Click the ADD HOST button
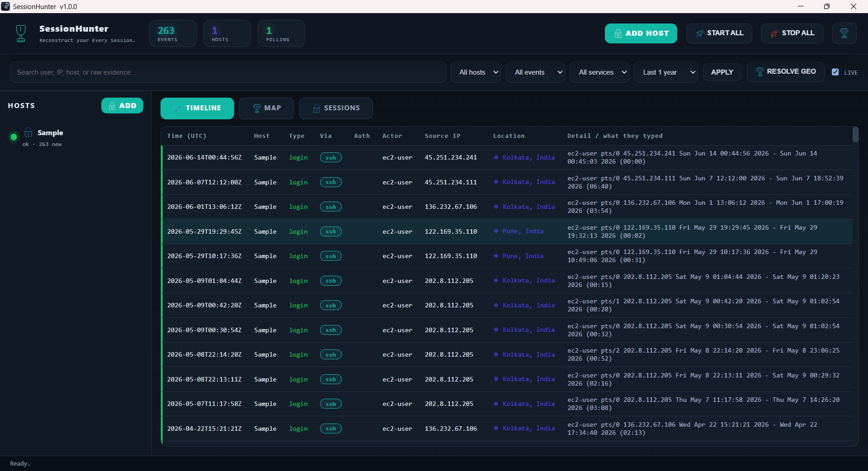Image resolution: width=868 pixels, height=471 pixels. click(641, 33)
